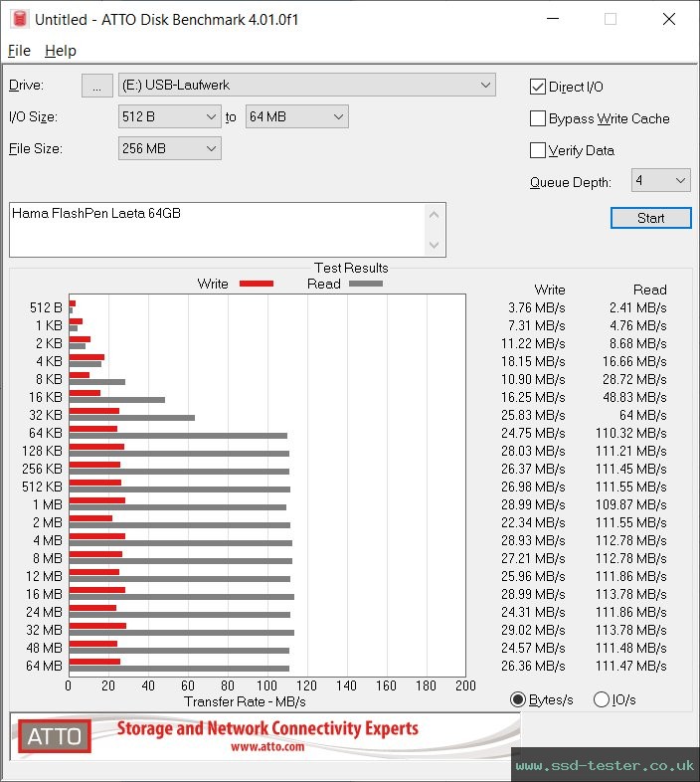700x782 pixels.
Task: Click the '111.47 MB/s' read value
Action: pyautogui.click(x=630, y=666)
